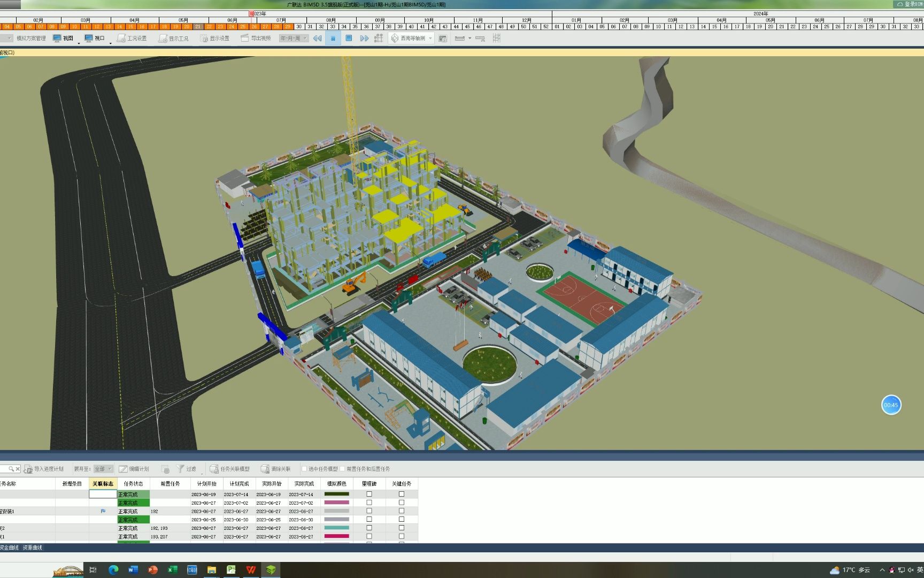Select the 关联标志 column header
The height and width of the screenshot is (578, 924).
pos(104,483)
